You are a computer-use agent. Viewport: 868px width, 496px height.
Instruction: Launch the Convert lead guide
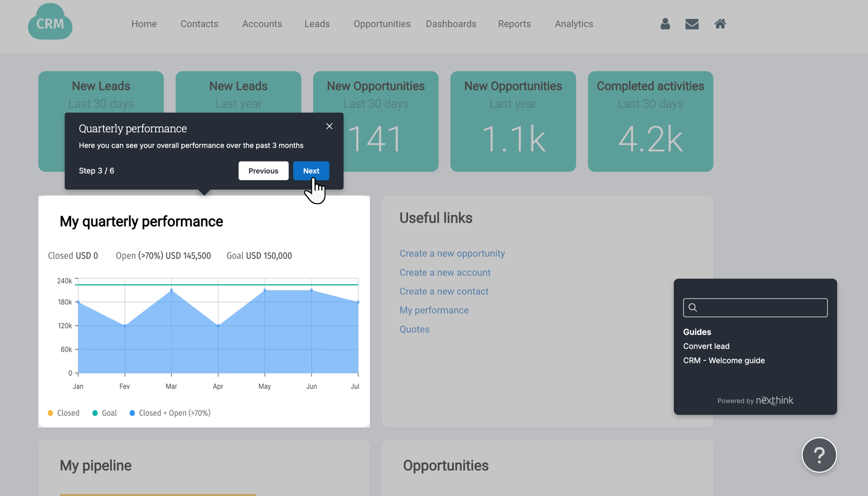click(706, 346)
